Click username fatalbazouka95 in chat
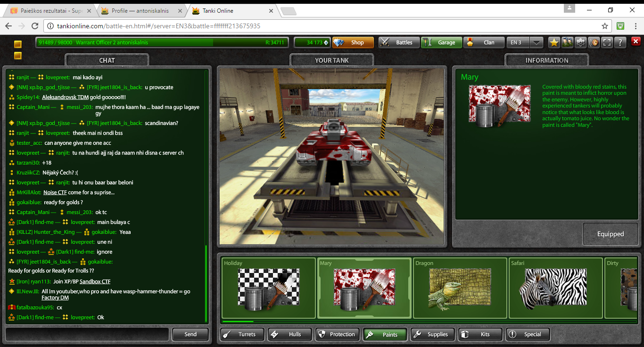Viewport: 644px width, 347px height. [x=35, y=307]
